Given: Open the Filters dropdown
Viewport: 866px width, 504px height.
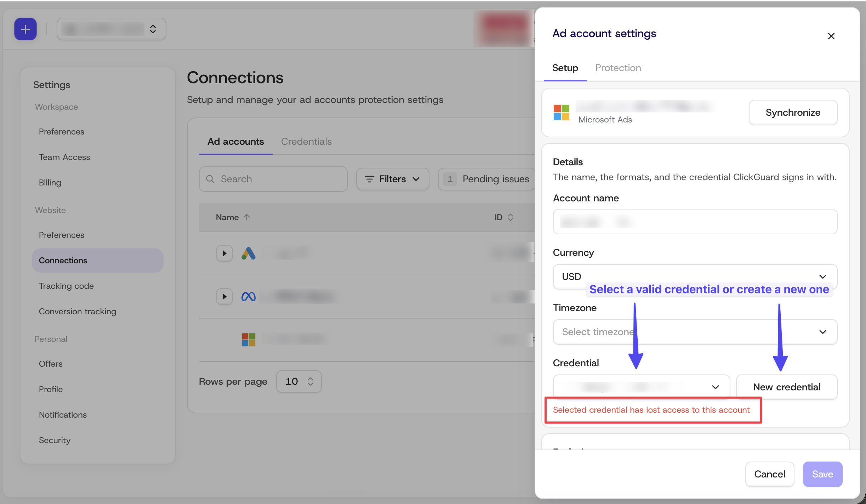Looking at the screenshot, I should coord(392,179).
